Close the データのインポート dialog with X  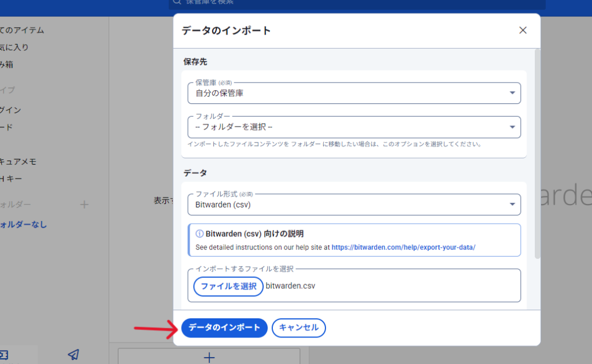[523, 30]
